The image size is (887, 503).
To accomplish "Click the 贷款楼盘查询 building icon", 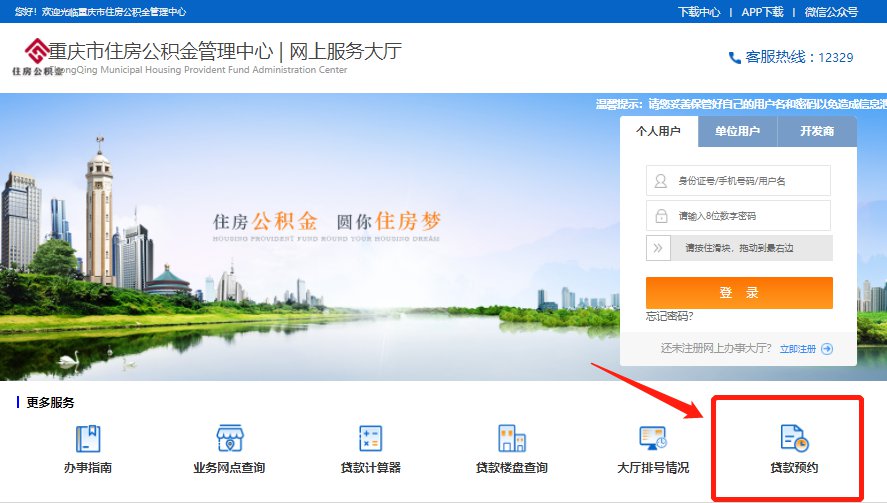I will (512, 438).
